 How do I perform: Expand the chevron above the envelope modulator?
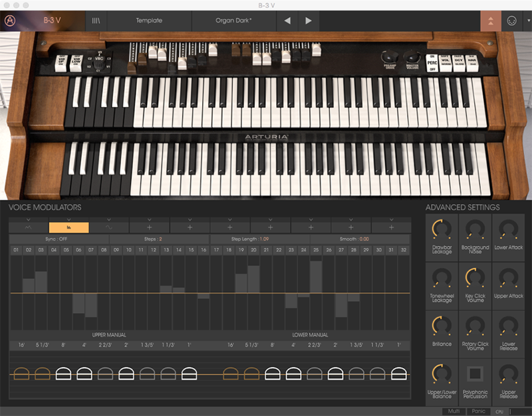pos(29,220)
